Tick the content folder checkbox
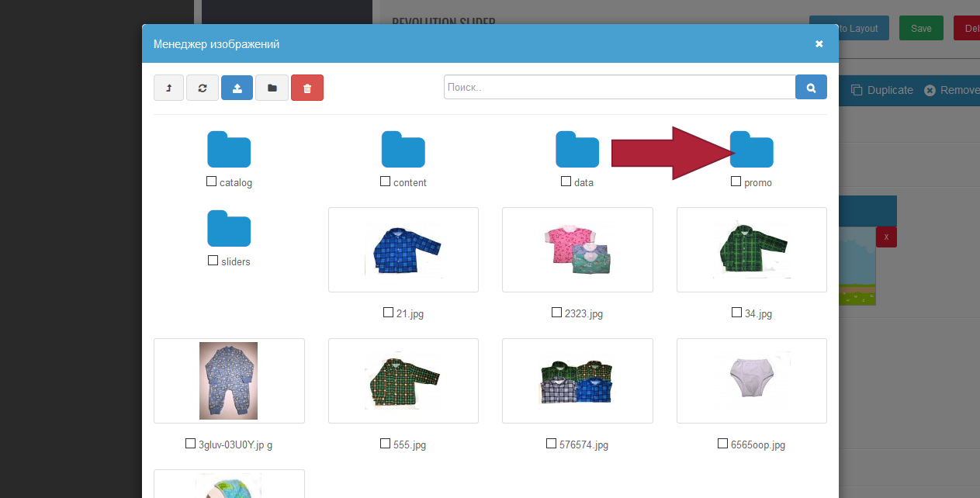The width and height of the screenshot is (980, 498). (x=385, y=182)
